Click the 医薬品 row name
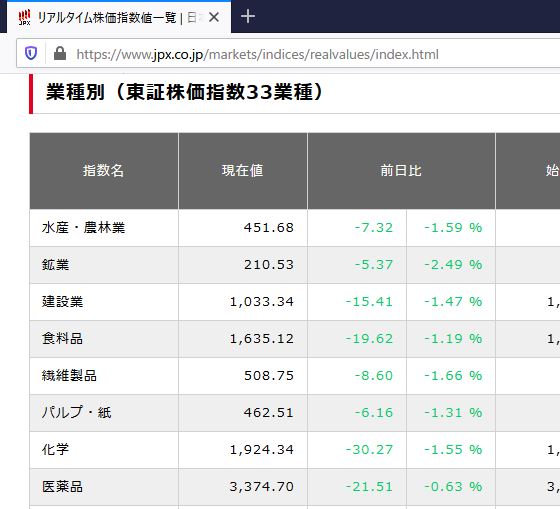560x509 pixels. click(x=62, y=487)
